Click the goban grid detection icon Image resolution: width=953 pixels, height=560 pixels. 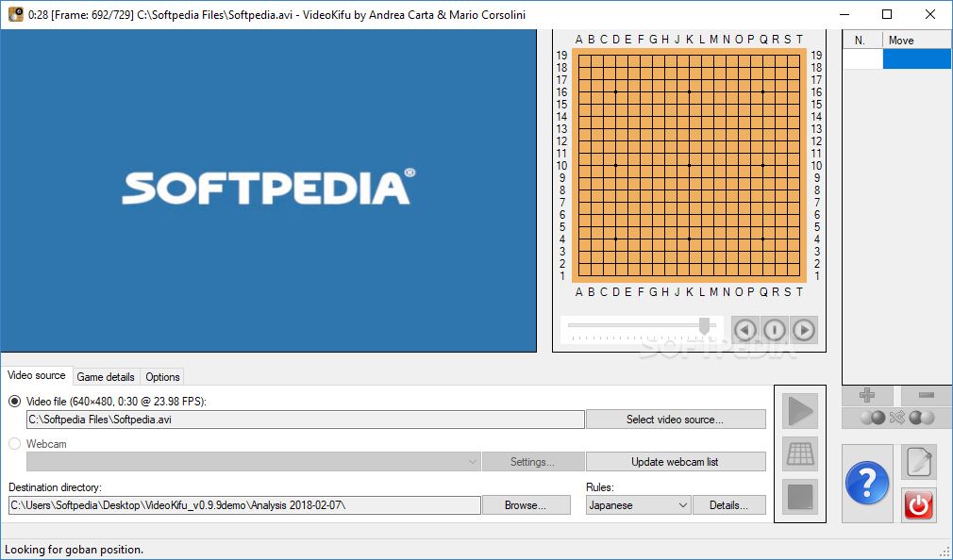(x=800, y=453)
